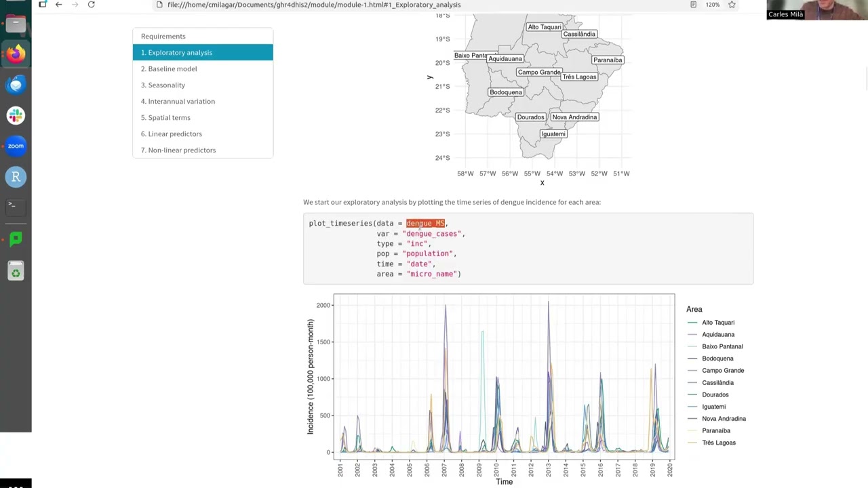
Task: Open Firefox from the dock
Action: (16, 54)
